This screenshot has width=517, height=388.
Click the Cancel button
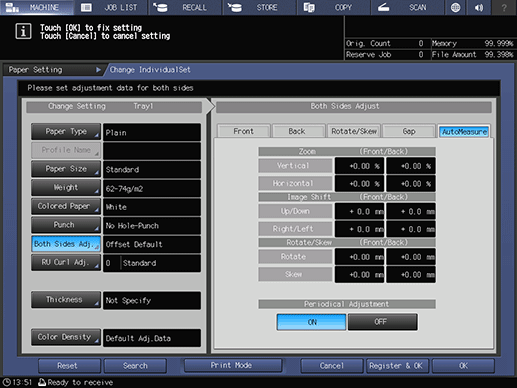[332, 366]
